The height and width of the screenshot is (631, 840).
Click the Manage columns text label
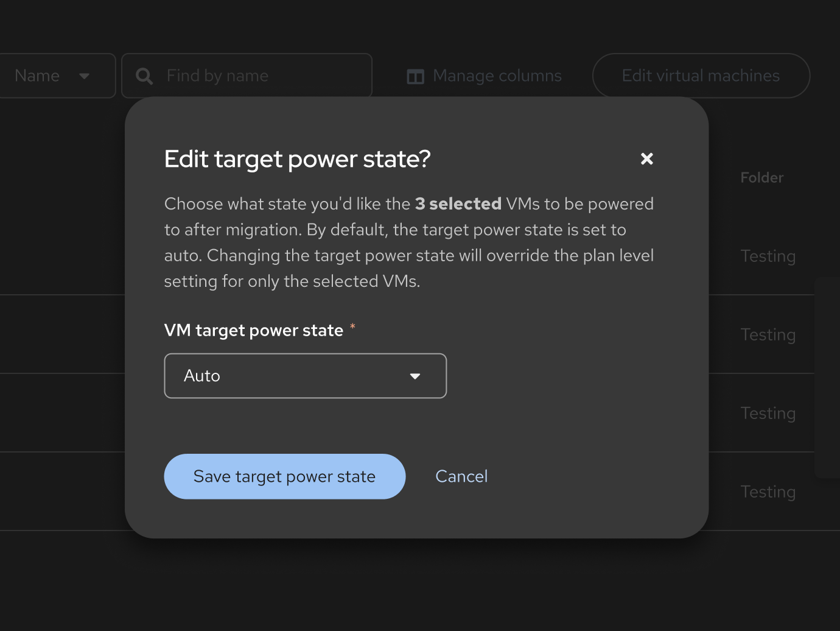pos(497,76)
